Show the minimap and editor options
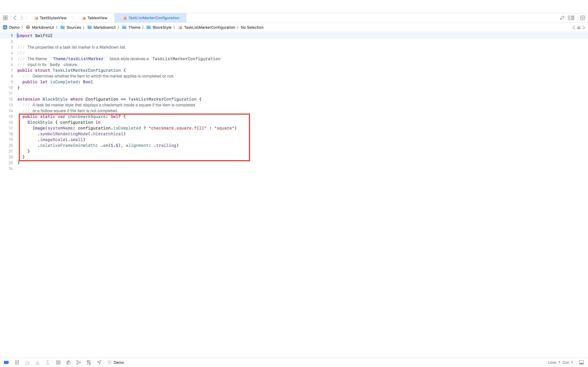 [571, 18]
